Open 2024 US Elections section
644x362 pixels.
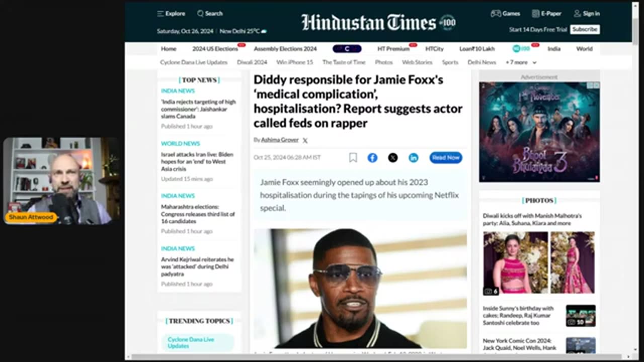[215, 49]
